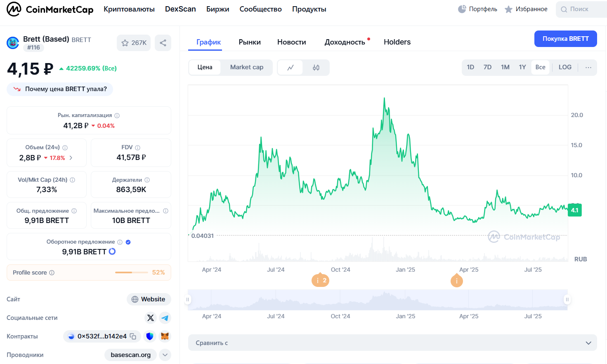Click the left handle of range slider

(188, 300)
